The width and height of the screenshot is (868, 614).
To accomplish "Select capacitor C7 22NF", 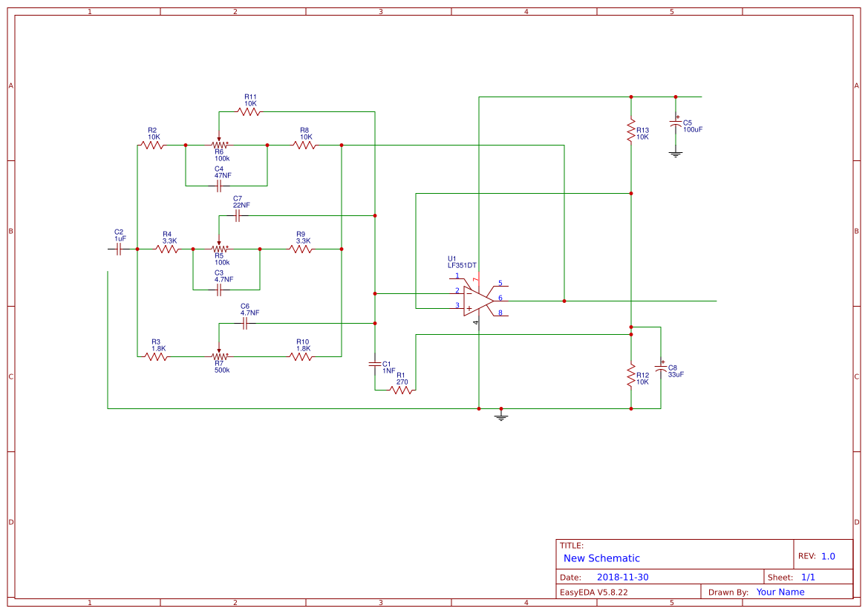I will pyautogui.click(x=238, y=215).
